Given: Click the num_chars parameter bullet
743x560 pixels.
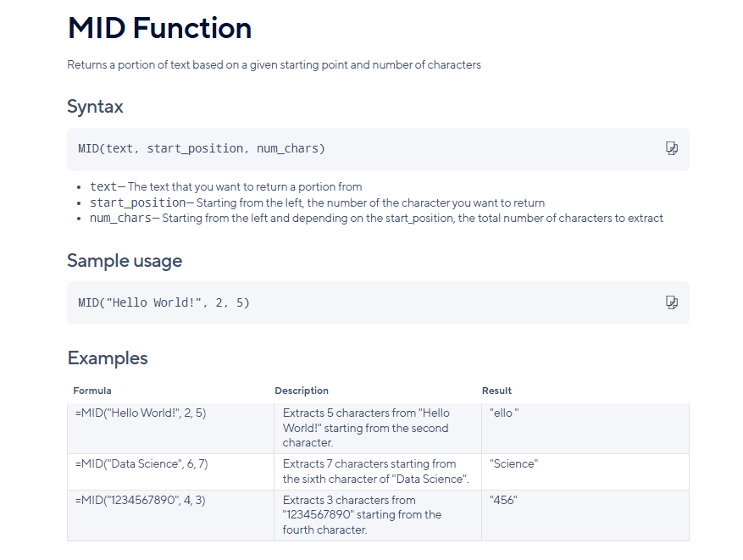Looking at the screenshot, I should coord(376,218).
